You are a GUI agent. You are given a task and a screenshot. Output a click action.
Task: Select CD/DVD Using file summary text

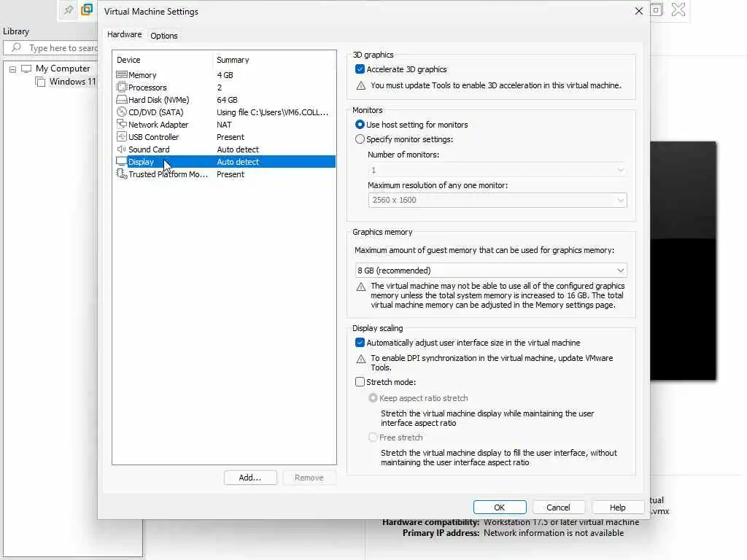pos(273,112)
